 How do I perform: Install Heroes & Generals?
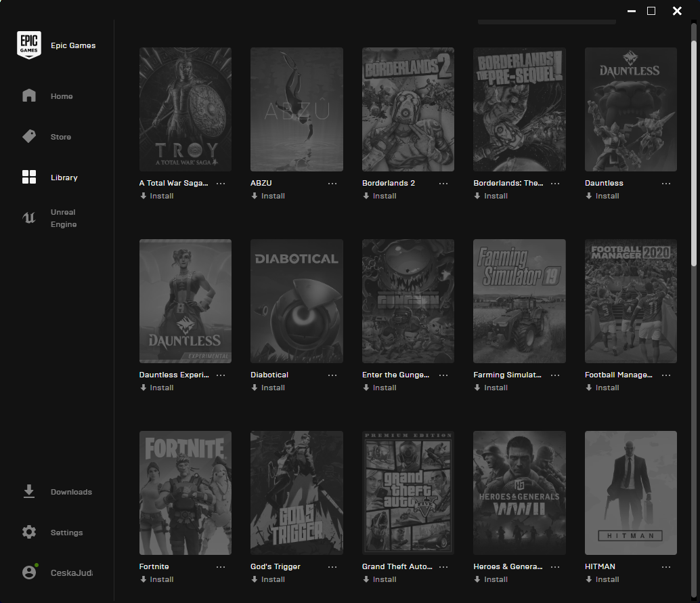[x=491, y=579]
